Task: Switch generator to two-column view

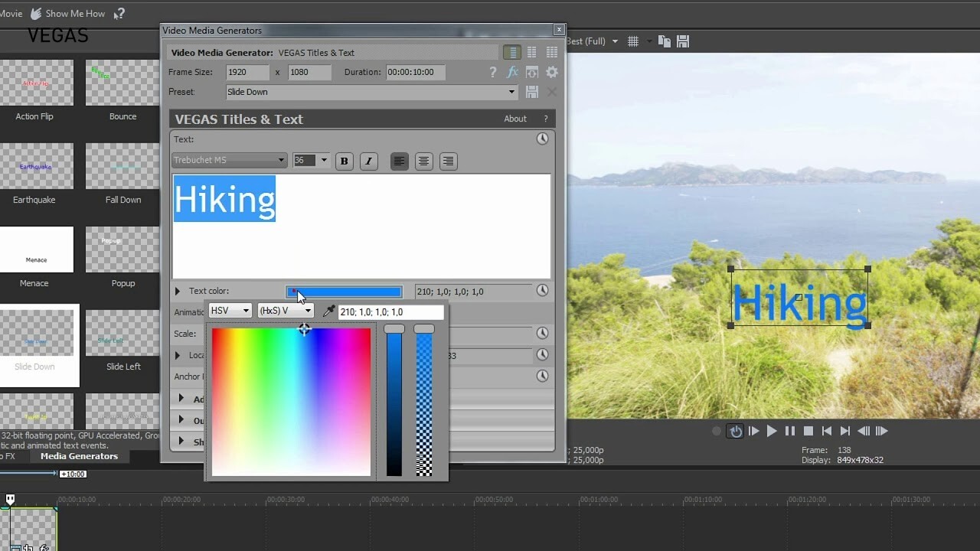Action: (531, 52)
